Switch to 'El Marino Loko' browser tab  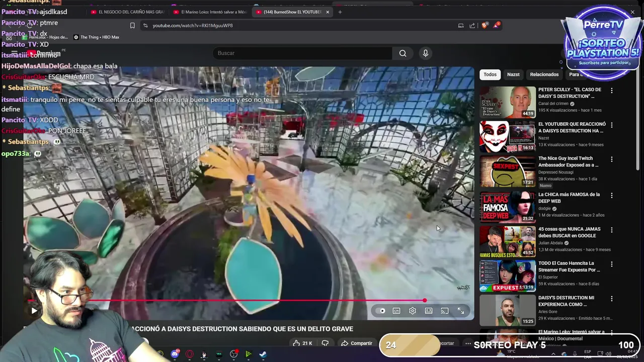(210, 12)
